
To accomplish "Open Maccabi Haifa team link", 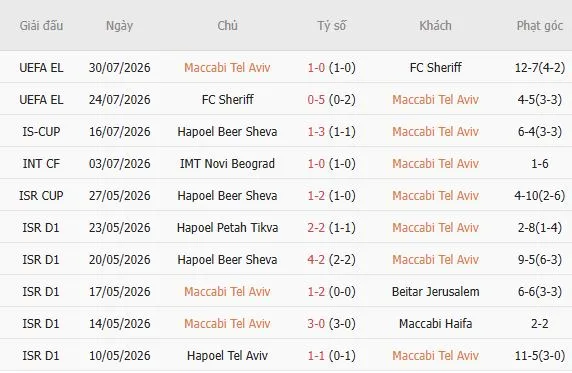I will [x=435, y=324].
